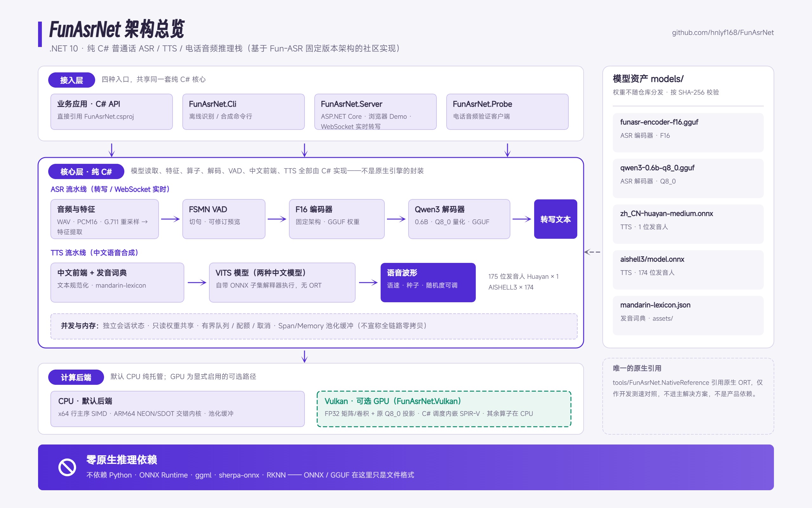Click the F16 编码器 box

337,219
